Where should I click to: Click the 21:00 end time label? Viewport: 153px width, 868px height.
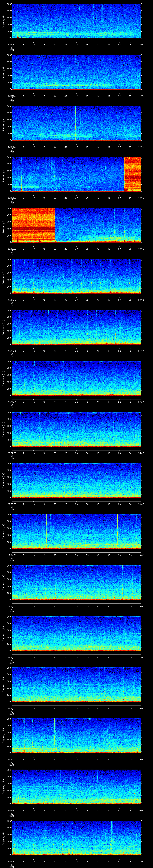pos(141,351)
